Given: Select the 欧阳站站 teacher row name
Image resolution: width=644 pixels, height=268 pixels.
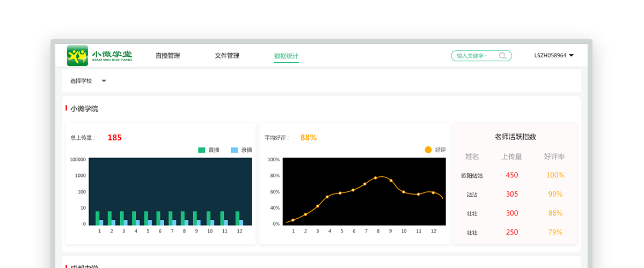Looking at the screenshot, I should pos(472,175).
